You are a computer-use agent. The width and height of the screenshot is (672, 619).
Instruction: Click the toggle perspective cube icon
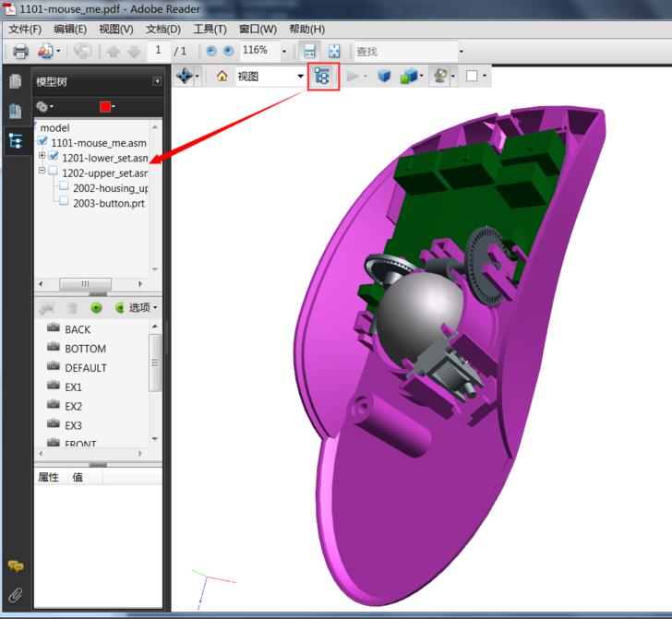click(x=384, y=77)
